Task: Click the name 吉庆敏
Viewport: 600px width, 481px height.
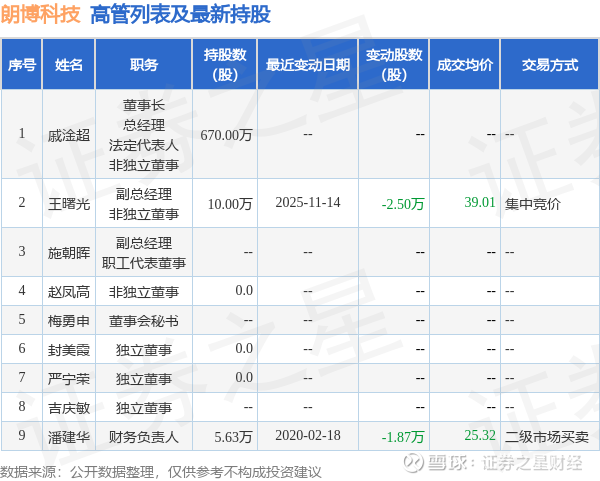Action: coord(69,408)
